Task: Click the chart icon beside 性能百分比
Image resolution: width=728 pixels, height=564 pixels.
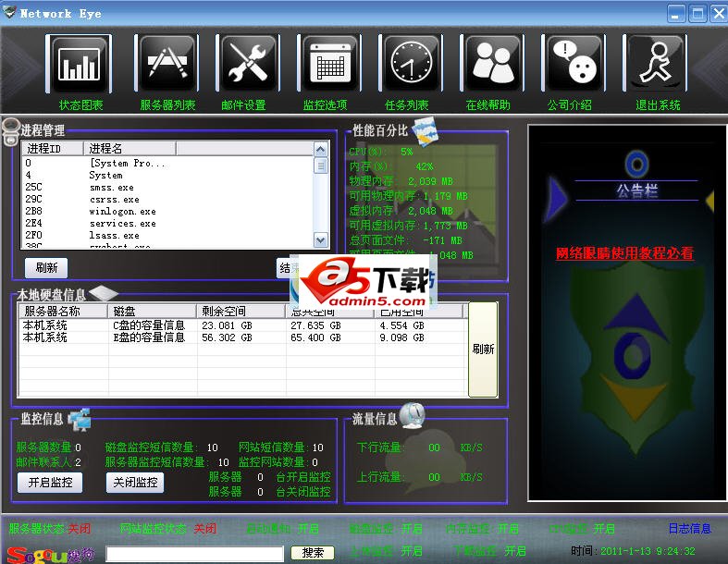Action: click(x=425, y=131)
